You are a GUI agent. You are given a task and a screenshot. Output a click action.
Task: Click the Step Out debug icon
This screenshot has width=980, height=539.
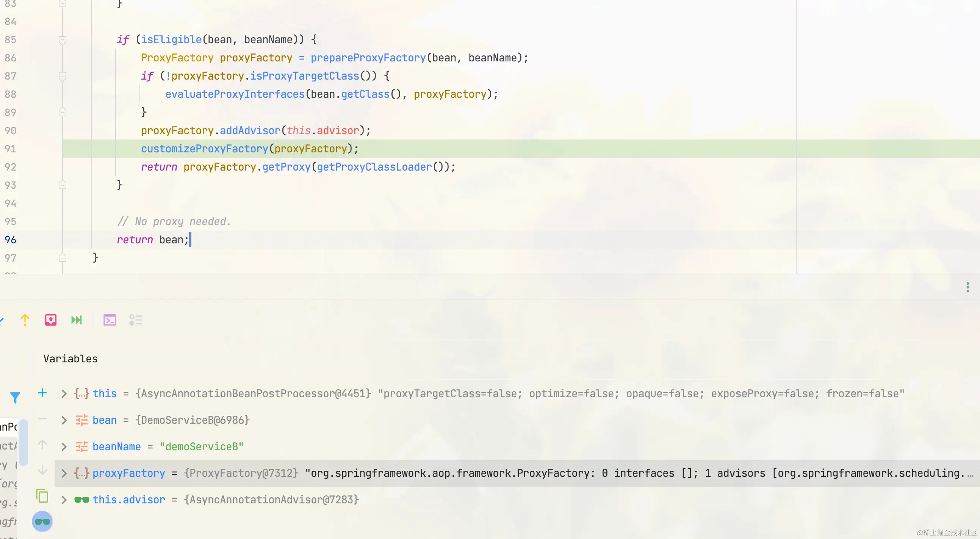25,320
